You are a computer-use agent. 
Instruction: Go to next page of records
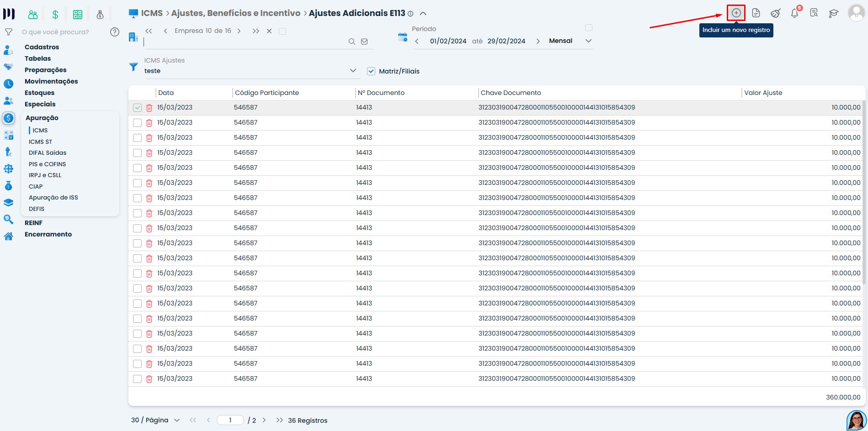[264, 420]
